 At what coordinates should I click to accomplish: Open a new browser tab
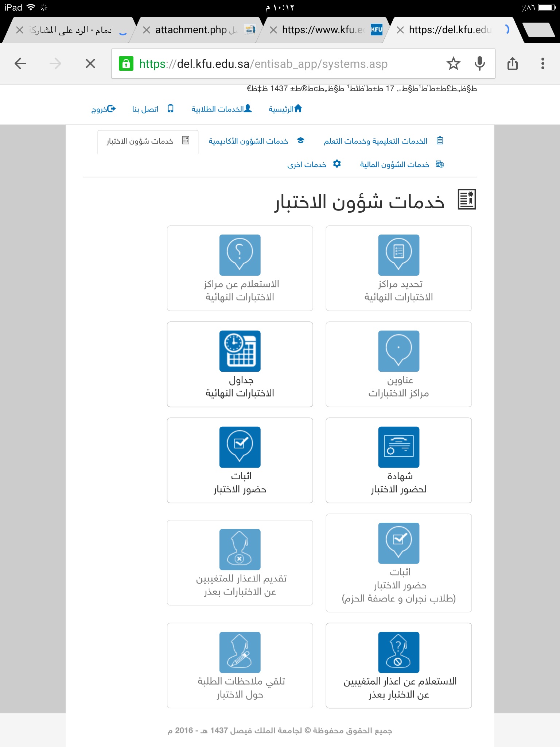tap(538, 30)
